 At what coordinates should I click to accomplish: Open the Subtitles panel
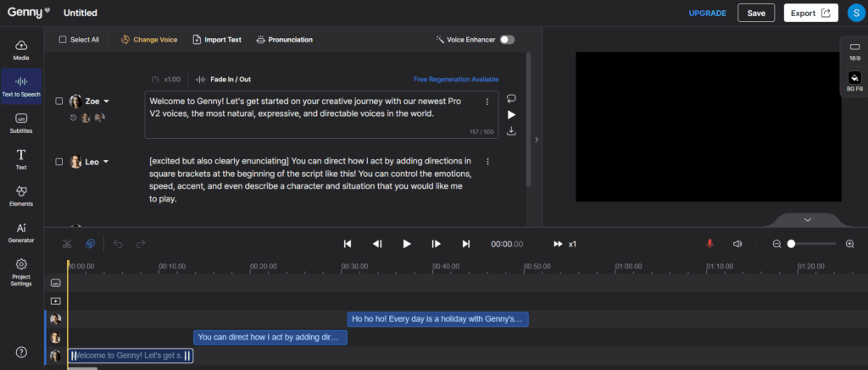(x=21, y=123)
